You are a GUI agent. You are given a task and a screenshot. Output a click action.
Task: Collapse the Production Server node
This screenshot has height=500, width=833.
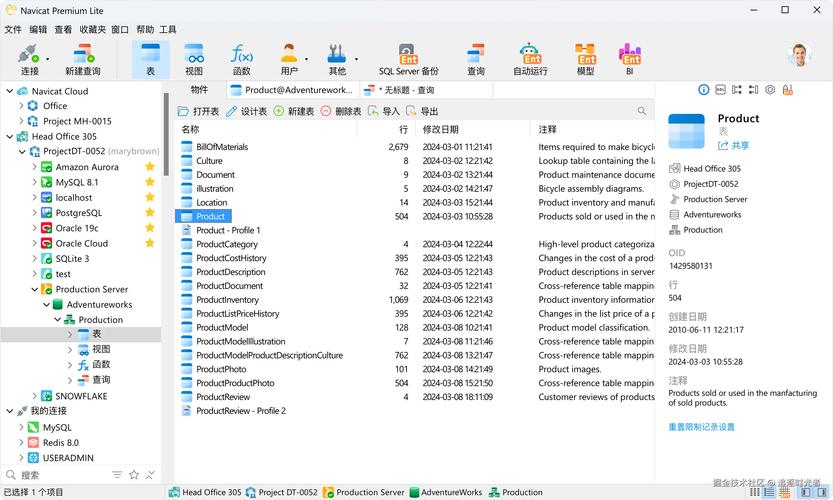(34, 289)
